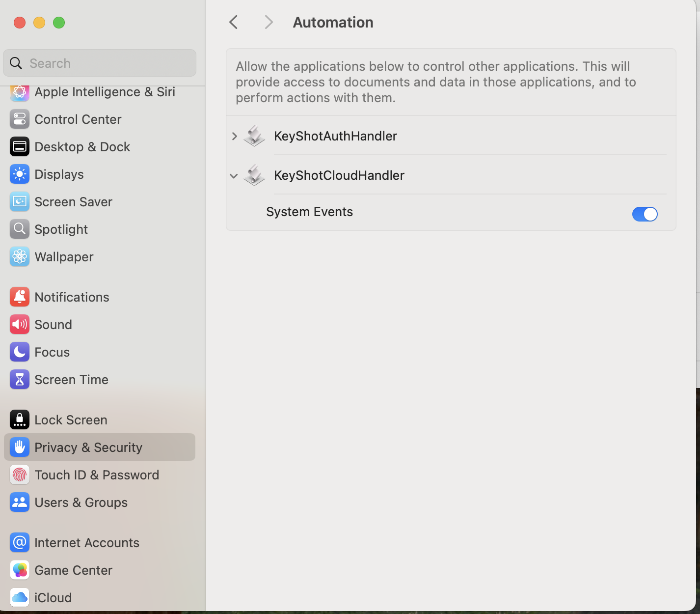
Task: Select the Privacy & Security label
Action: (x=88, y=447)
